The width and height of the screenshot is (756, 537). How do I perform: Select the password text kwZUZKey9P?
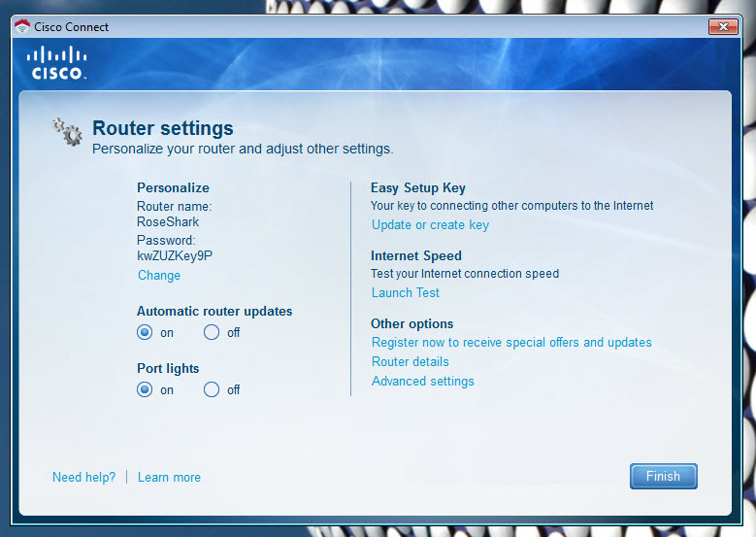pyautogui.click(x=175, y=255)
